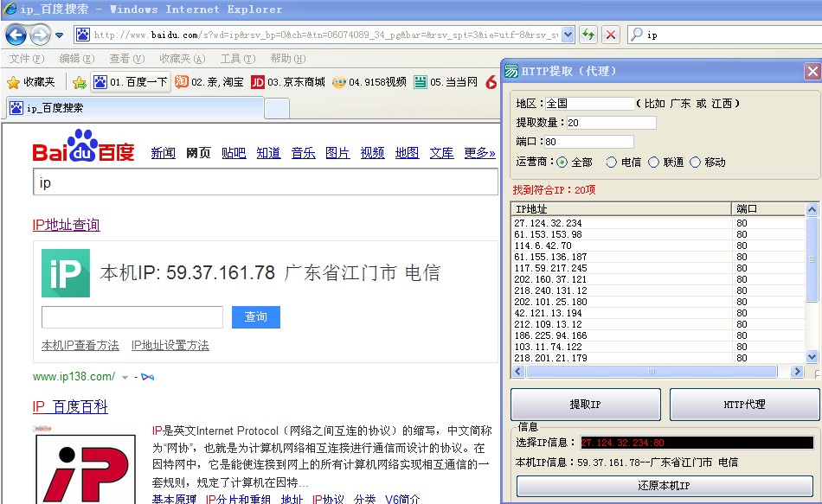The width and height of the screenshot is (822, 504).
Task: Open the 02.亲,淘宝 favorite
Action: [209, 82]
